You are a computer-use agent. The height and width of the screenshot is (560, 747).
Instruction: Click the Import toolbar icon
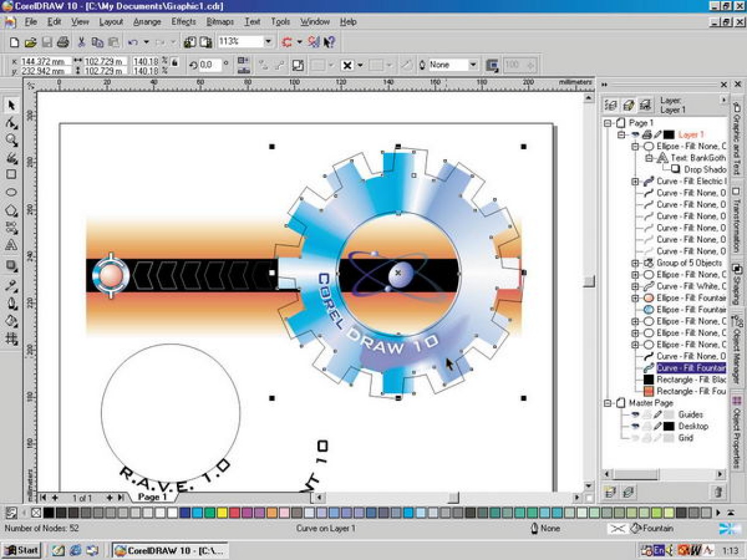[190, 42]
